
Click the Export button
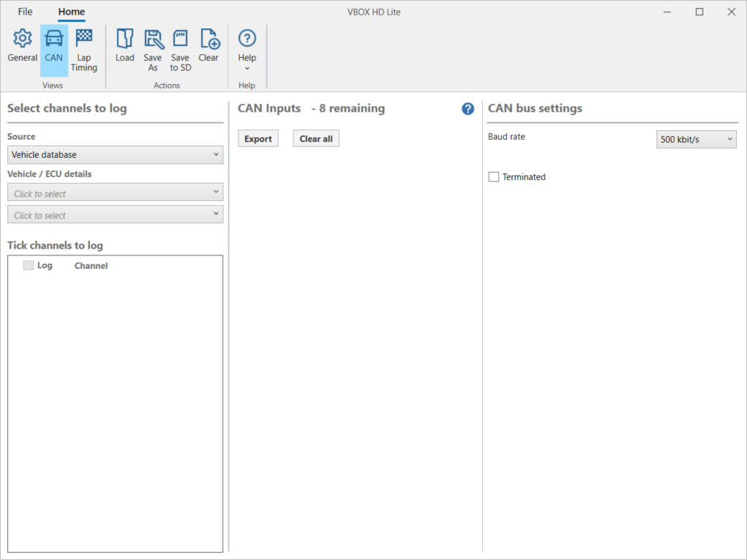pyautogui.click(x=258, y=139)
